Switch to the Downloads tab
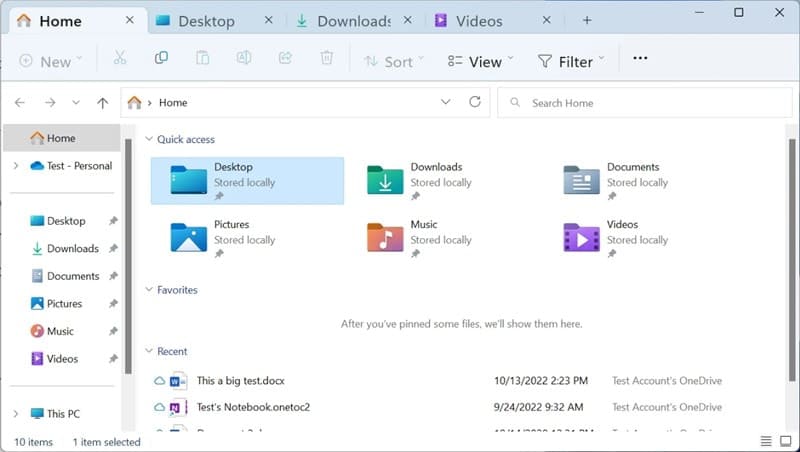Image resolution: width=800 pixels, height=452 pixels. click(353, 21)
